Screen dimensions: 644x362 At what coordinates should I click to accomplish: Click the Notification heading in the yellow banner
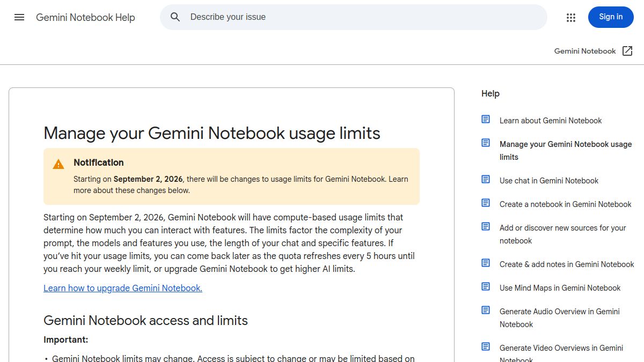click(99, 162)
